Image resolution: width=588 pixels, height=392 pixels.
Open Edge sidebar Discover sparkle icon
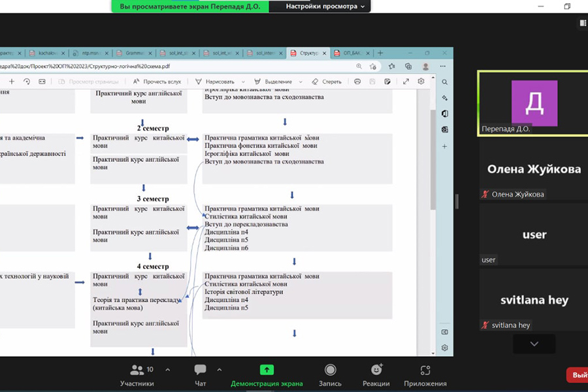pos(444,98)
